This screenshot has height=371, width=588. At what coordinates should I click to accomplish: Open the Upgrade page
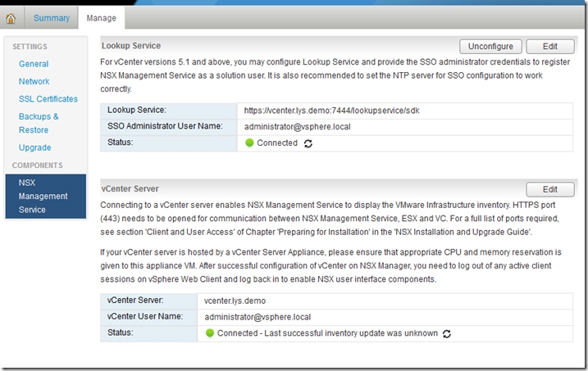click(35, 147)
